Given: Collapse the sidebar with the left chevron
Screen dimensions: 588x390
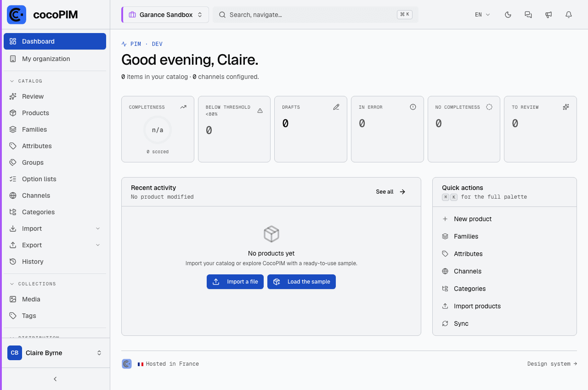Looking at the screenshot, I should tap(55, 379).
